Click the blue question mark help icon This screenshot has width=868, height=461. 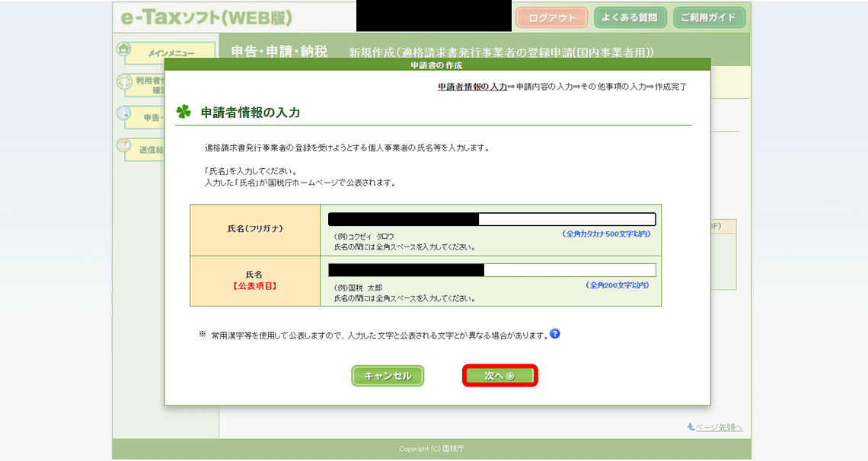pos(555,334)
